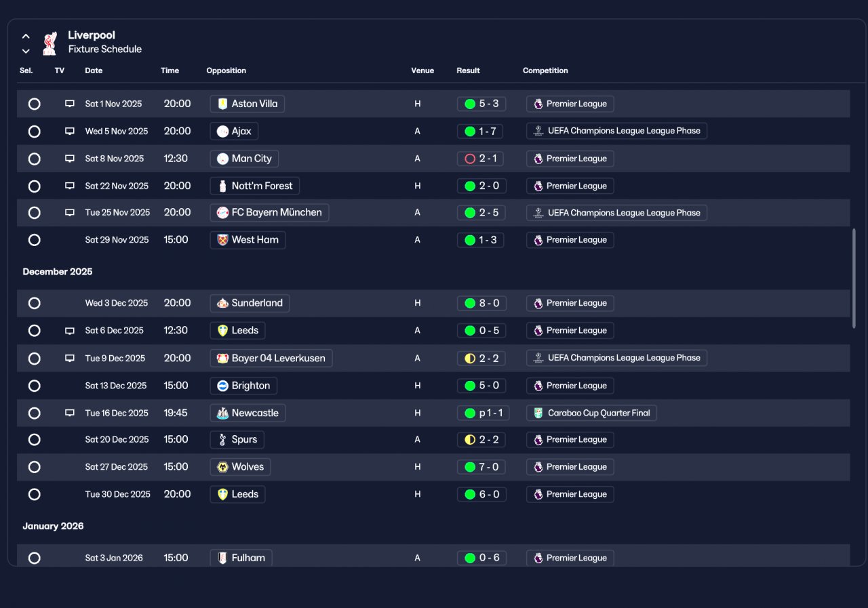The image size is (868, 608).
Task: Click the Brighton club badge icon
Action: tap(222, 386)
